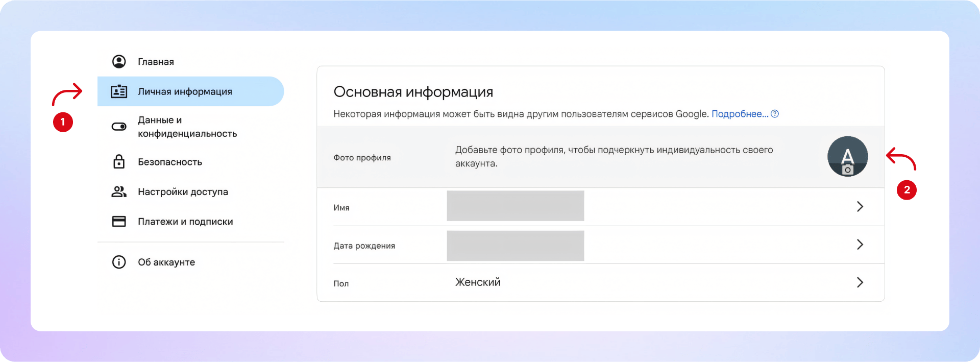980x362 pixels.
Task: Follow the Подробнее link
Action: 739,114
